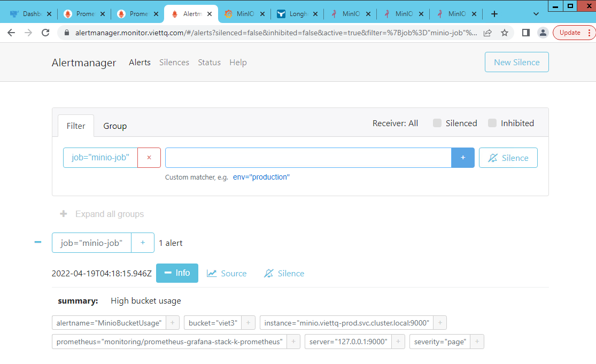Open the Status page
This screenshot has width=596, height=364.
pyautogui.click(x=209, y=63)
